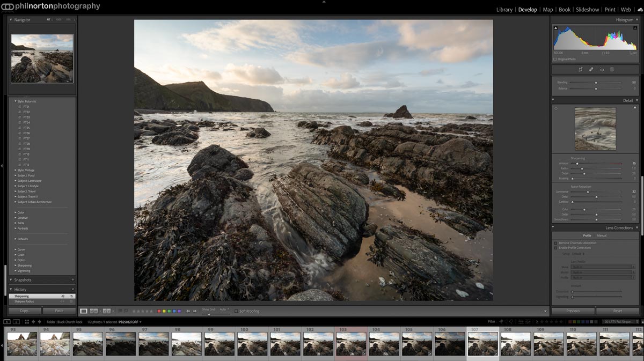The height and width of the screenshot is (361, 644).
Task: Switch to Loupe view in toolbar
Action: pos(84,311)
